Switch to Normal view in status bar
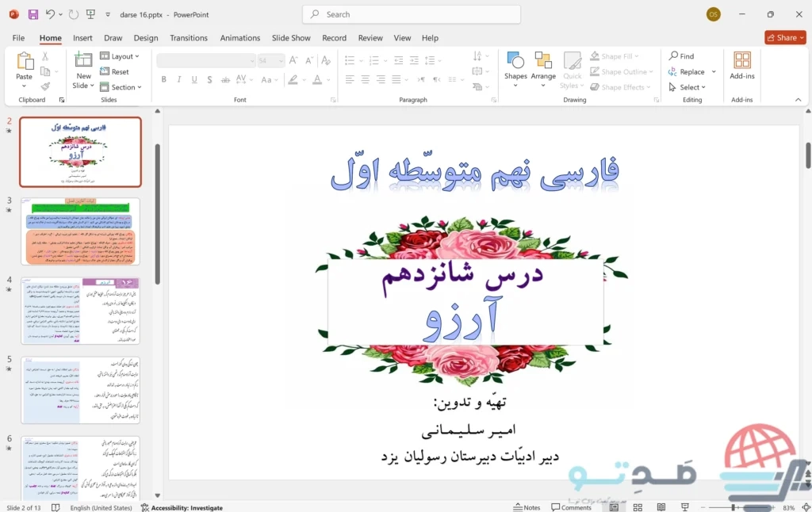Viewport: 812px width, 512px height. [615, 507]
